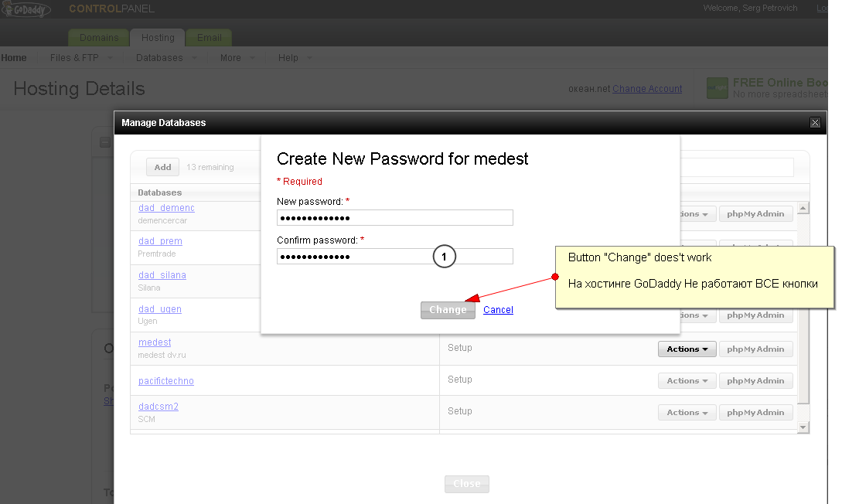Open the Domains tab
The image size is (842, 504).
point(99,38)
